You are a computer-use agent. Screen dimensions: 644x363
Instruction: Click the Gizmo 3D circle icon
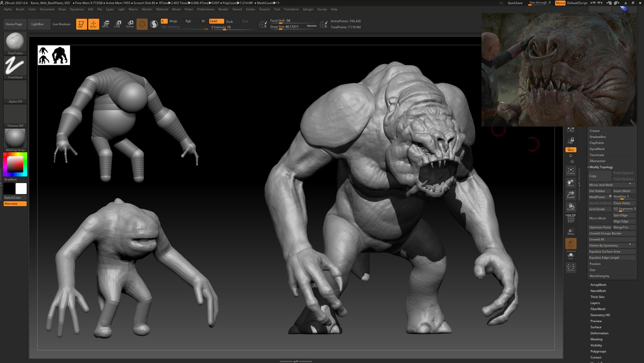[142, 24]
